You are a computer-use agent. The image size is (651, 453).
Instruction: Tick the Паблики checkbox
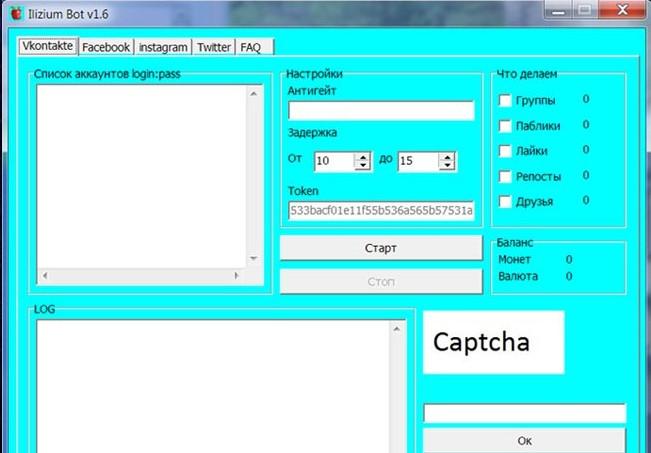pyautogui.click(x=506, y=126)
